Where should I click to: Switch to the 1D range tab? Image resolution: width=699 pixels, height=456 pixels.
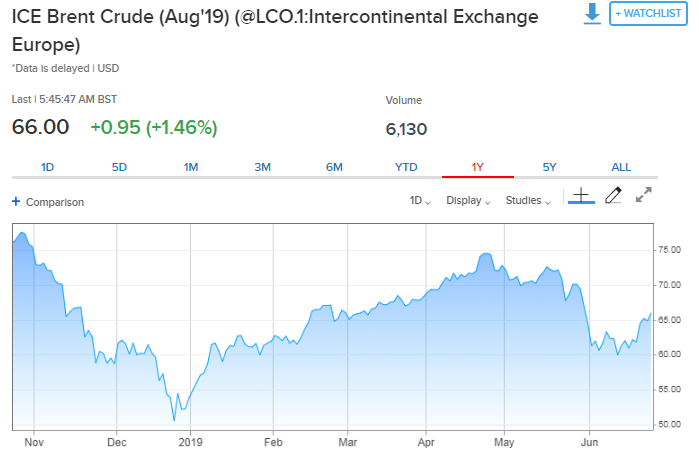47,167
